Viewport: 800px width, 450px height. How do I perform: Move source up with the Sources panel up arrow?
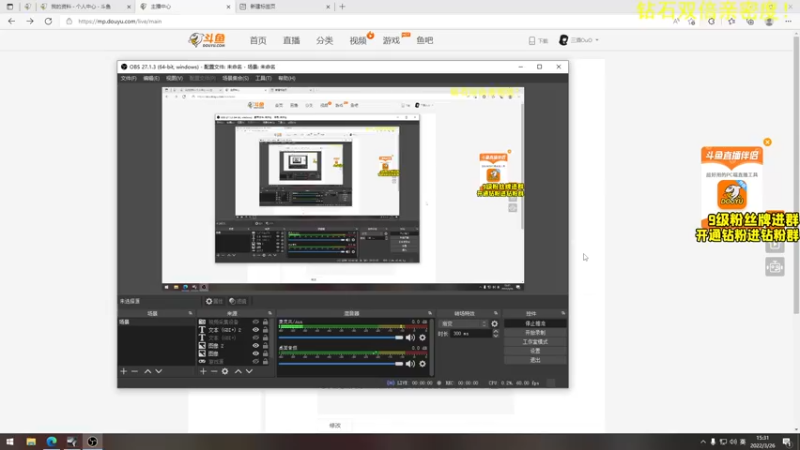(x=238, y=371)
